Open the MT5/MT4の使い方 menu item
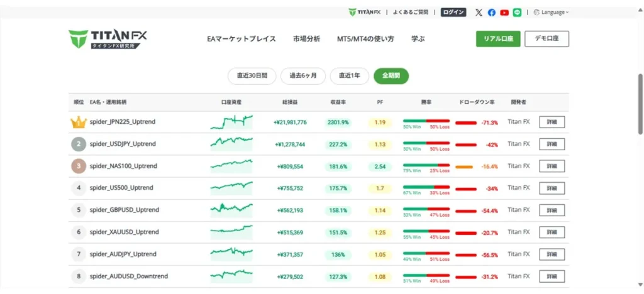 click(365, 39)
